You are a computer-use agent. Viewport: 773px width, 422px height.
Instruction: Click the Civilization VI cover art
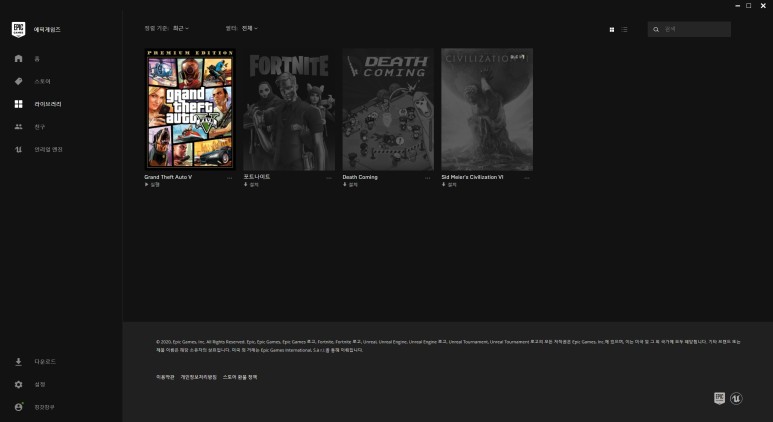point(487,109)
